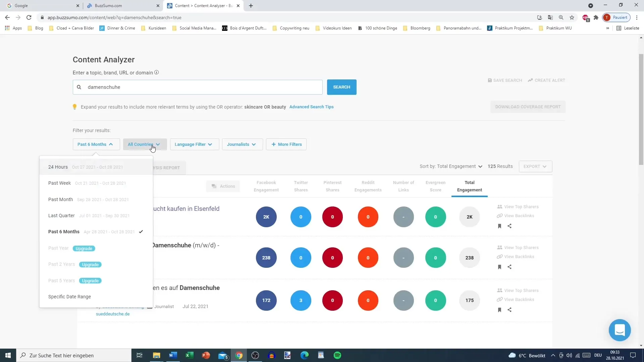644x362 pixels.
Task: Click View Top Sharers in the Elsenfeld row
Action: [x=518, y=207]
